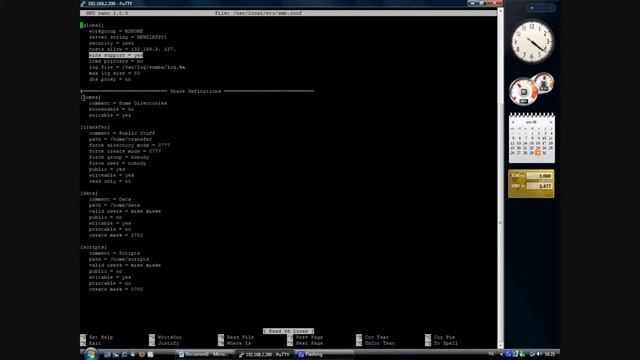The image size is (640, 360).
Task: Click the 'path = /home/transfer' line
Action: click(120, 139)
